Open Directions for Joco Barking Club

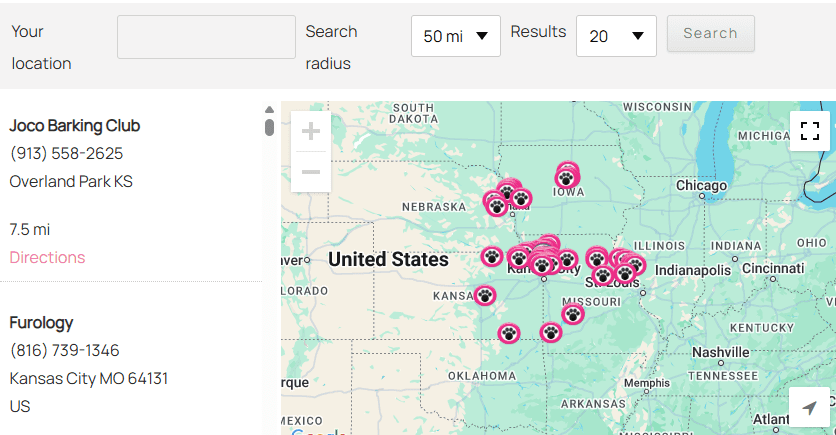click(x=47, y=257)
